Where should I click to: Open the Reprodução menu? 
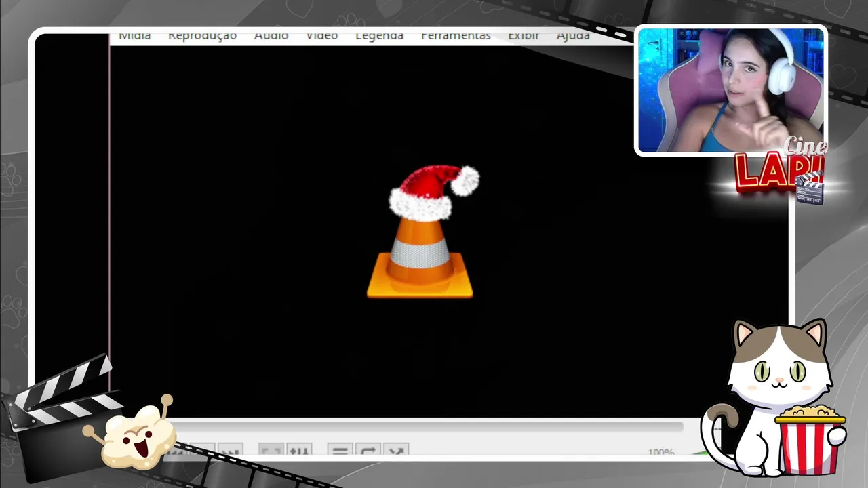pos(202,36)
